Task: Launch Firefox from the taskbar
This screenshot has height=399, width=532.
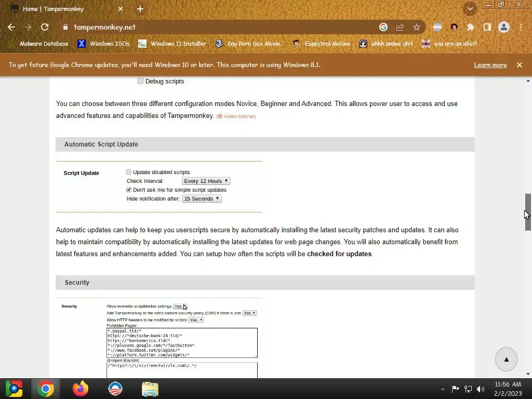Action: (x=81, y=389)
